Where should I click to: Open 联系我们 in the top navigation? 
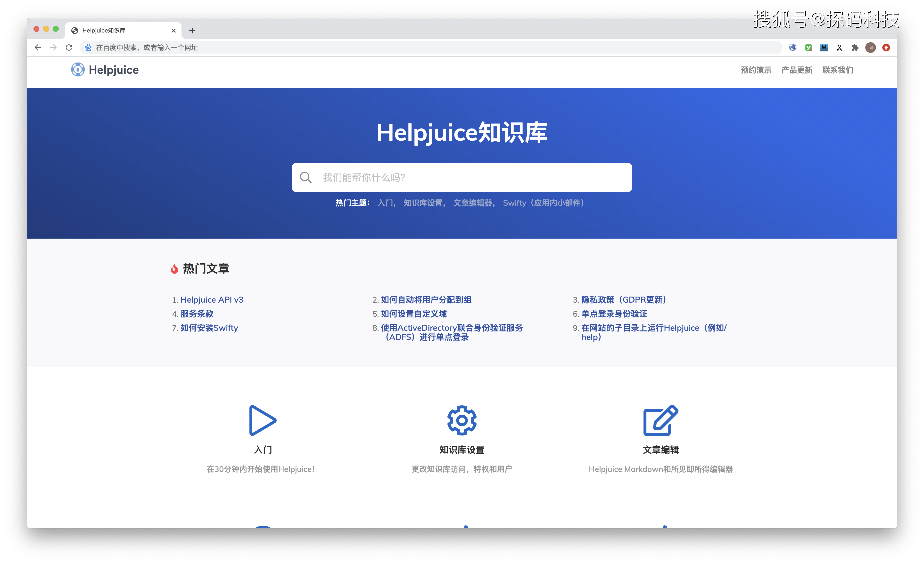click(x=838, y=70)
